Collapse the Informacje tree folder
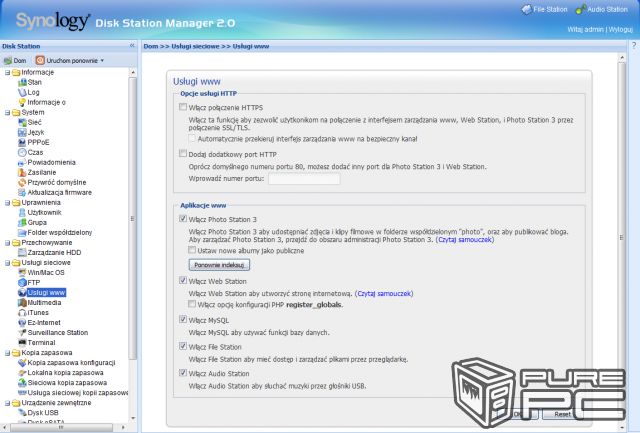 (7, 73)
